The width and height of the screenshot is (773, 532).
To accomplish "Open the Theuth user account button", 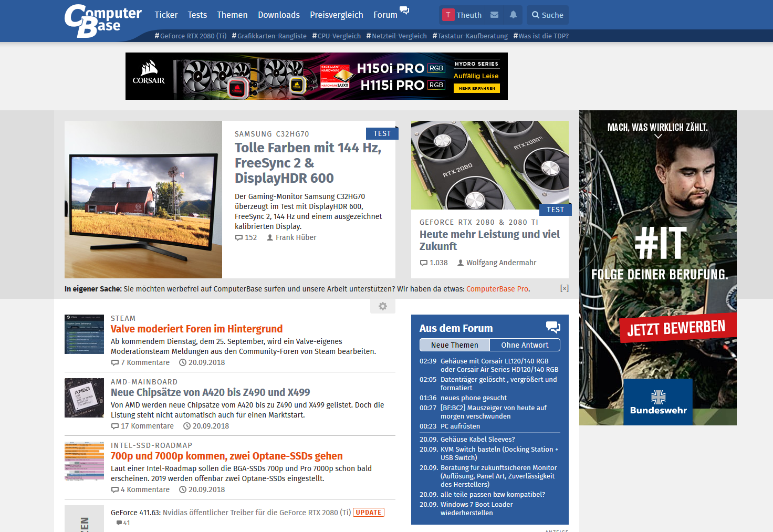I will [x=462, y=15].
